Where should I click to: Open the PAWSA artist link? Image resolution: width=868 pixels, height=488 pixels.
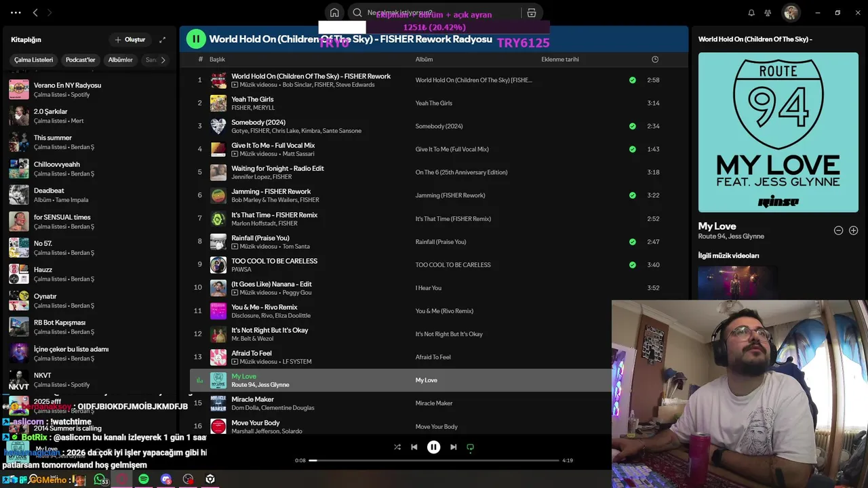(x=241, y=270)
